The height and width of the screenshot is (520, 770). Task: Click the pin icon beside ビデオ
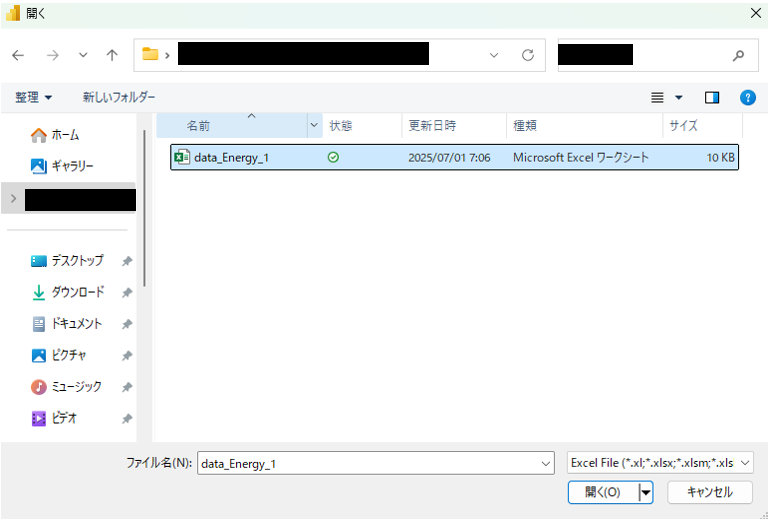point(127,418)
